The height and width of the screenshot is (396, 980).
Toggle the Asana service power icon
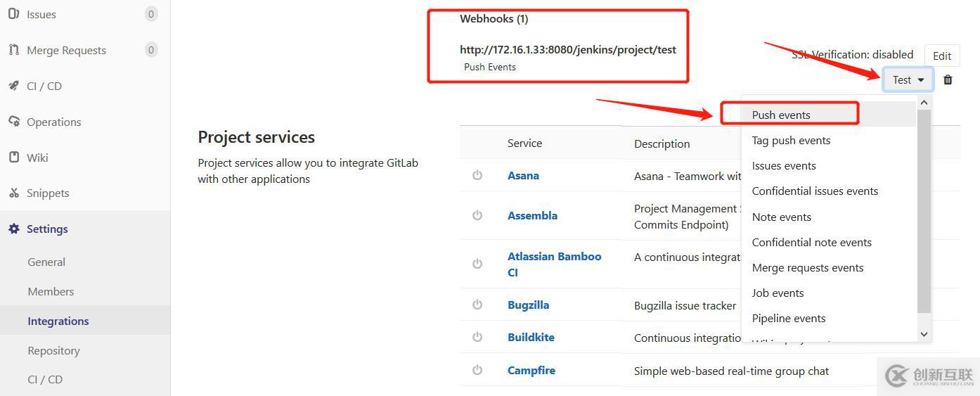477,175
